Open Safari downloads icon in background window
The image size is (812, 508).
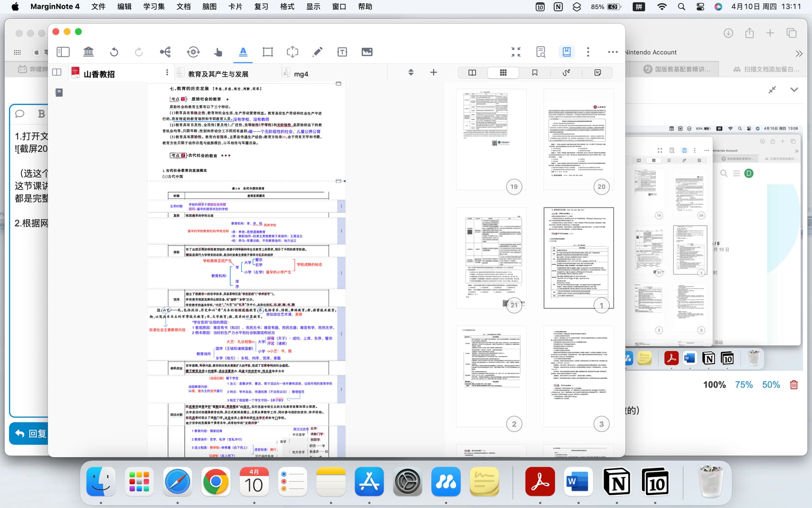728,33
